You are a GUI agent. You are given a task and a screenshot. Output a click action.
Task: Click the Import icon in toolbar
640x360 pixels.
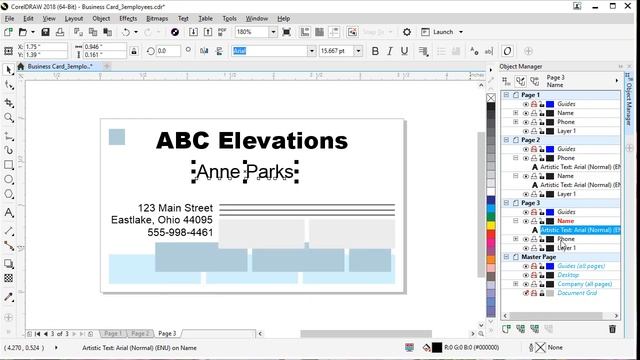[x=193, y=32]
